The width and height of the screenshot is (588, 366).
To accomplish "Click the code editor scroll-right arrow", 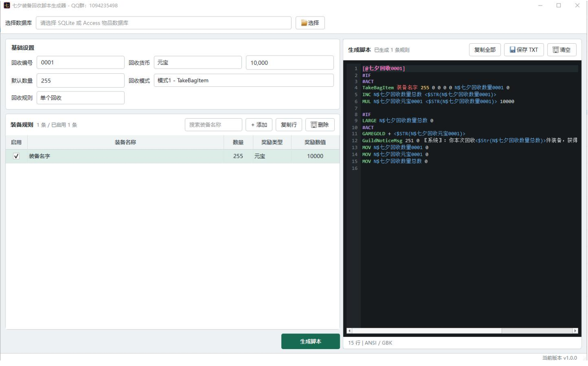I will (575, 330).
